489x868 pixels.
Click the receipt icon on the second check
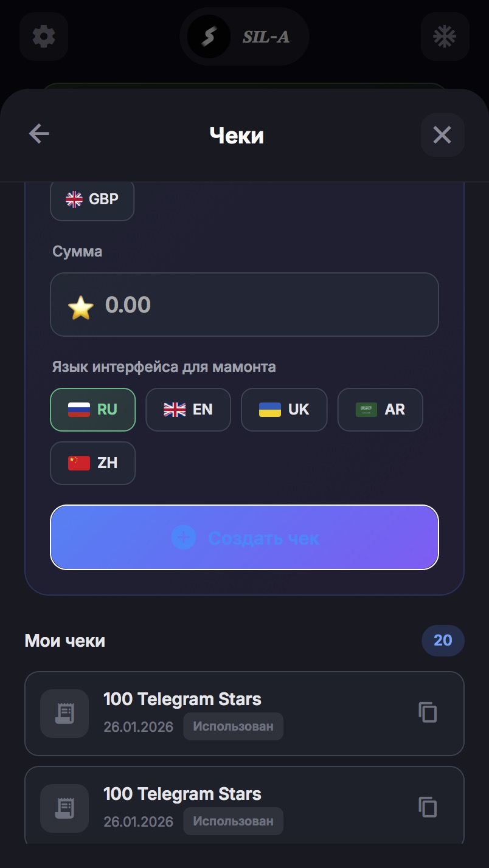pyautogui.click(x=64, y=808)
